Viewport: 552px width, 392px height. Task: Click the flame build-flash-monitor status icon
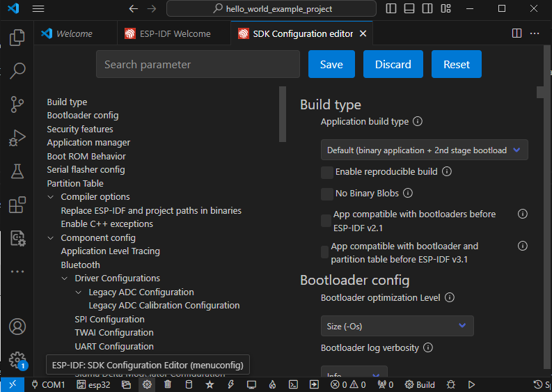click(x=273, y=384)
